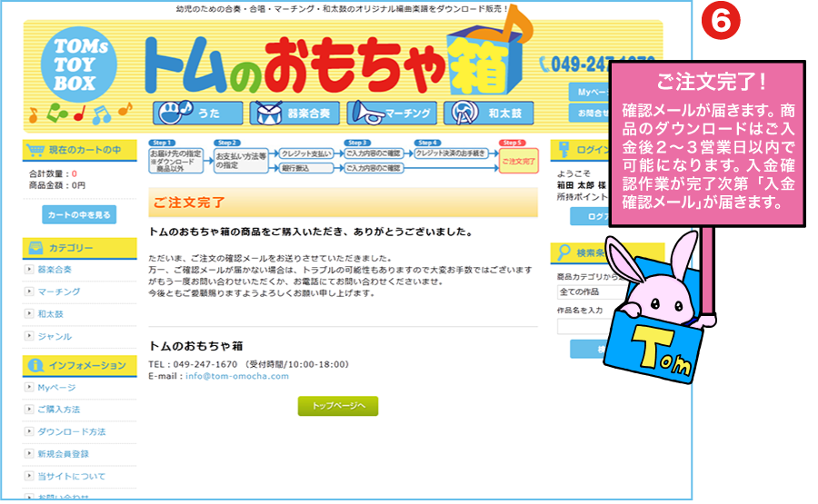
Task: Click arrow bullet beside 新規会員登録
Action: pos(29,454)
